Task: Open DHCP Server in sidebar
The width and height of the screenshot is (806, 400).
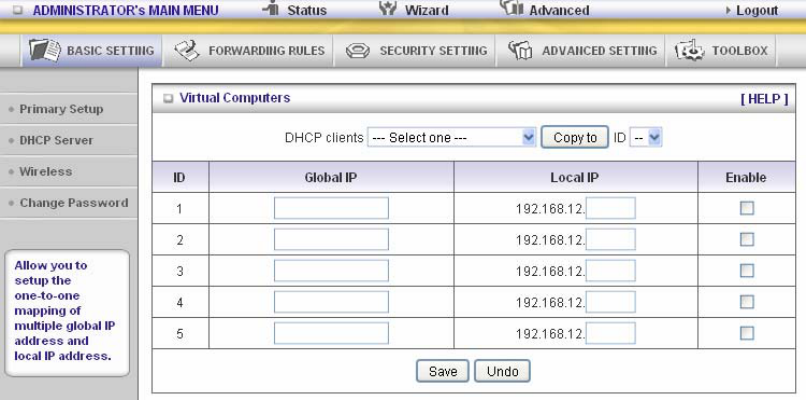Action: point(56,140)
